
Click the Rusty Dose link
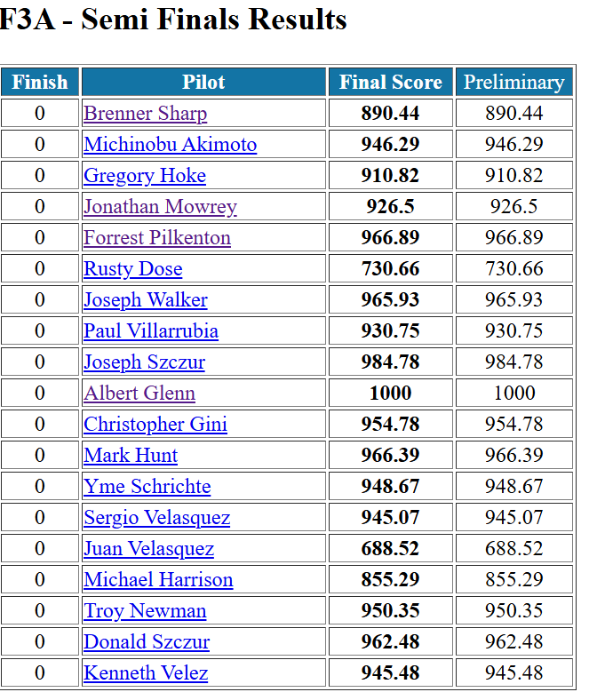click(132, 269)
